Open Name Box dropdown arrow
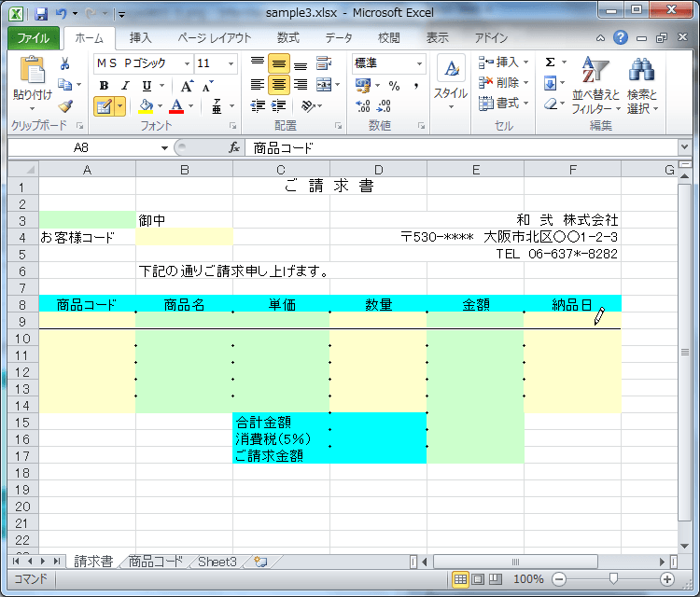The width and height of the screenshot is (700, 597). 164,147
